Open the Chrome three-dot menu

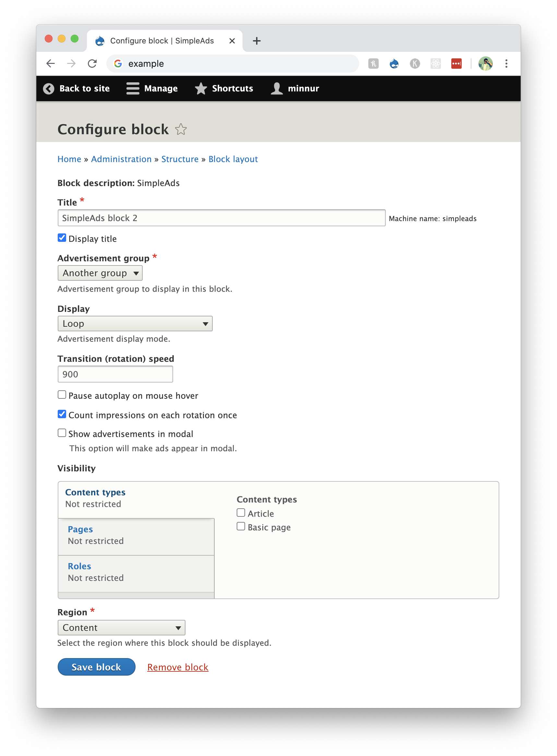click(x=506, y=63)
